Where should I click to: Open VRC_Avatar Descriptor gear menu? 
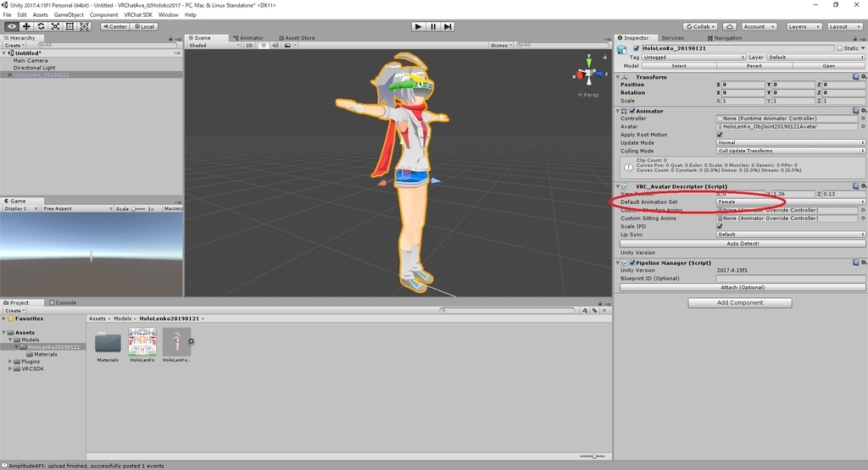863,186
